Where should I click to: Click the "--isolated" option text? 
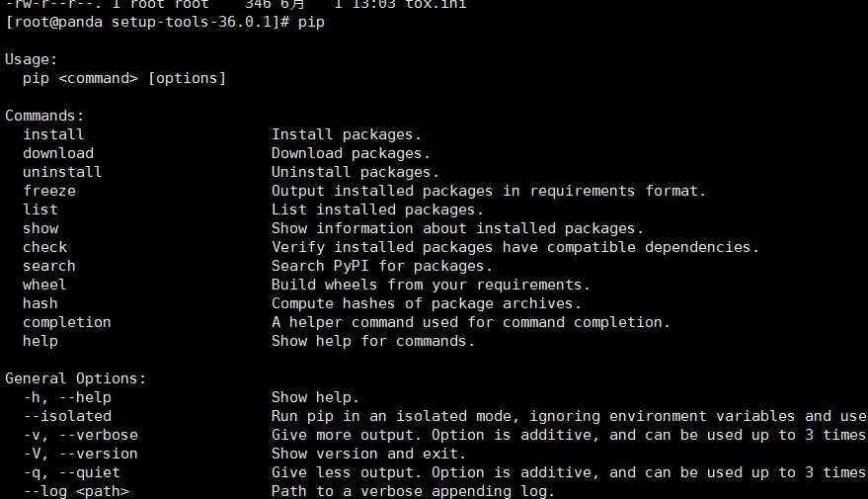[x=67, y=416]
